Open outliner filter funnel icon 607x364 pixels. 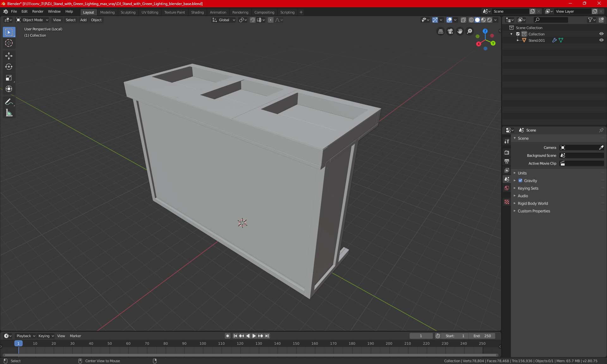tap(591, 20)
